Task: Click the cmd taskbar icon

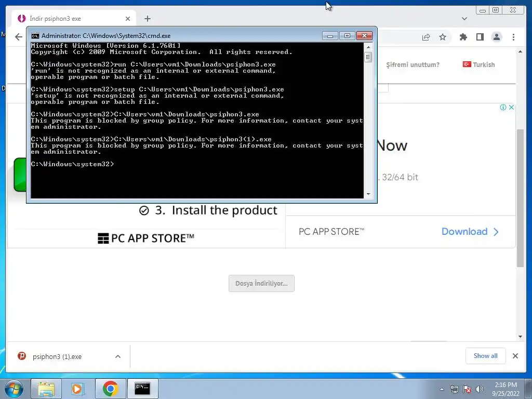Action: point(142,389)
